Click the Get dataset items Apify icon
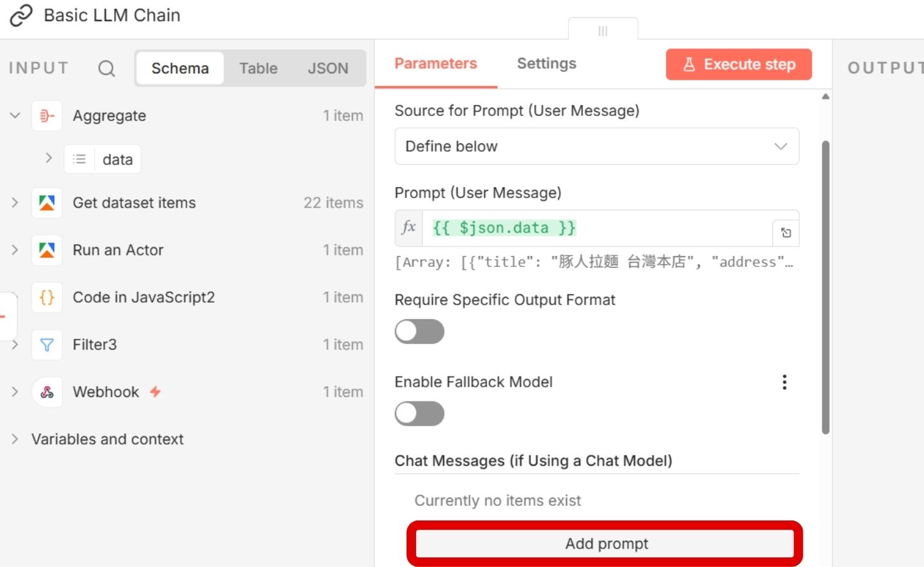This screenshot has width=924, height=567. (x=47, y=203)
